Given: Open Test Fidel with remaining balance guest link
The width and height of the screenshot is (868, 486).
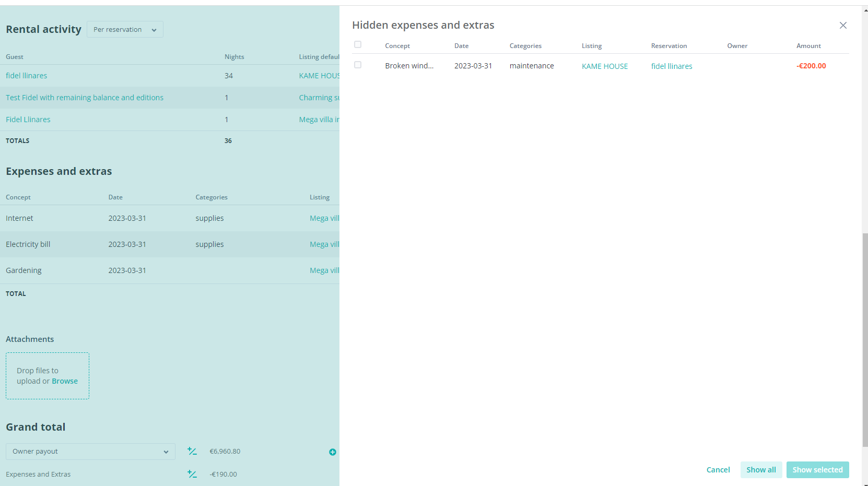Looking at the screenshot, I should point(85,98).
